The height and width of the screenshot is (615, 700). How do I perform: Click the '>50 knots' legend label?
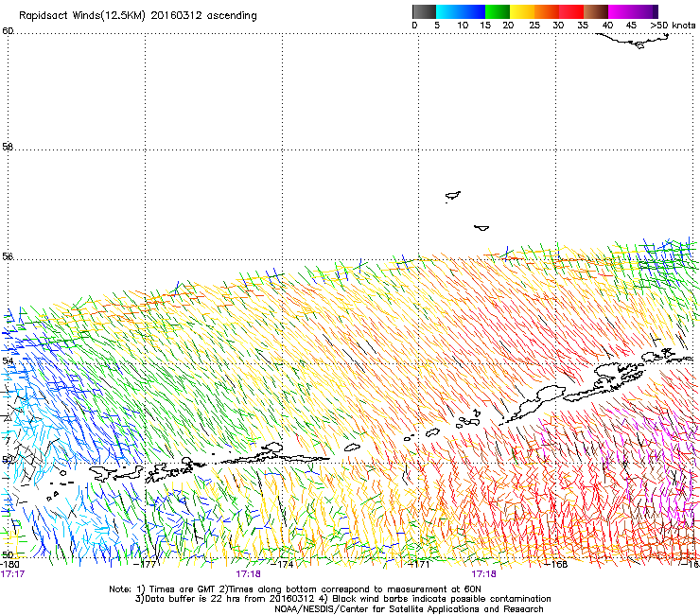pyautogui.click(x=673, y=26)
